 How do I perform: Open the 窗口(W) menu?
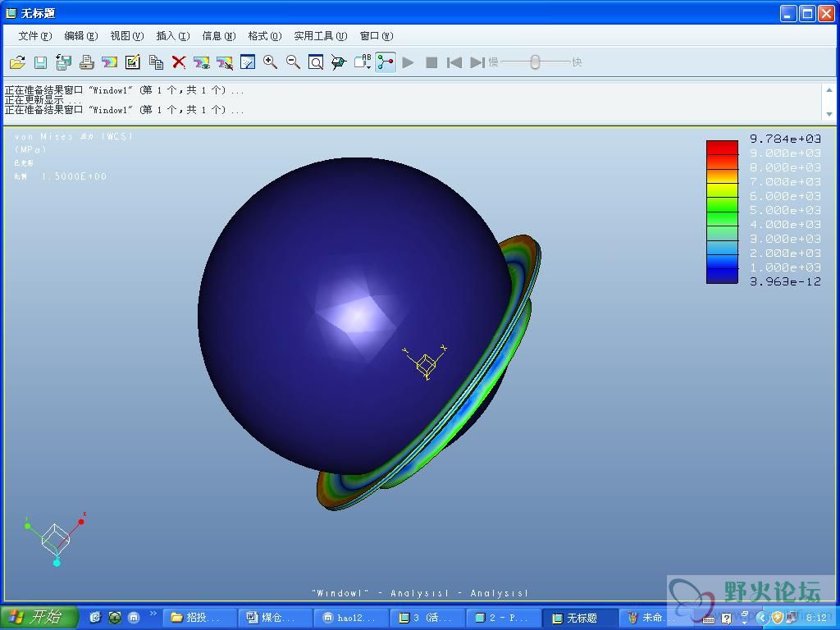(x=377, y=36)
